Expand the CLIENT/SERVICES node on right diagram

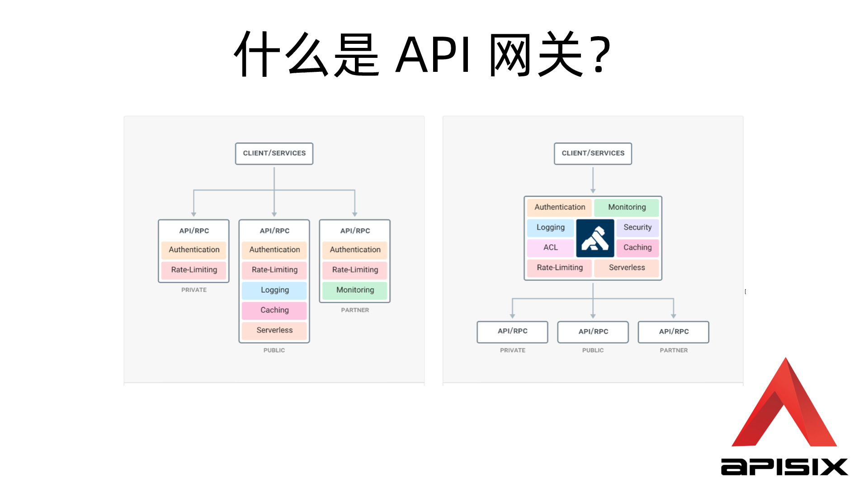tap(593, 154)
